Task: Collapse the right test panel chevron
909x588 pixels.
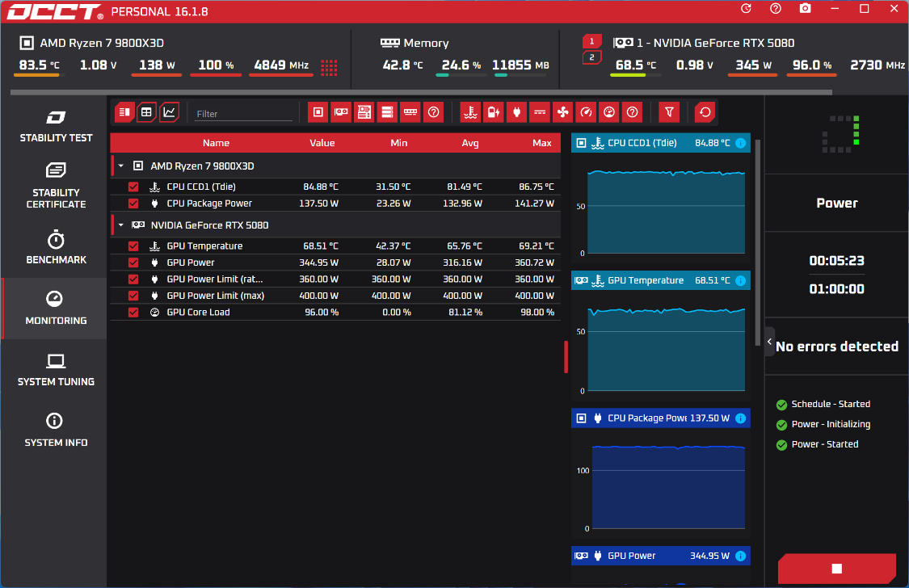Action: [x=770, y=342]
